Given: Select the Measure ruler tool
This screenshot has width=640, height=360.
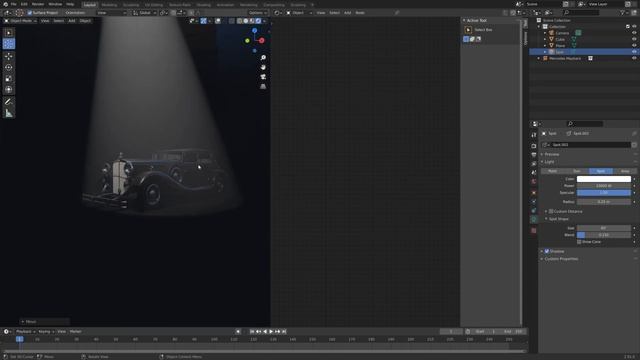Looking at the screenshot, I should tap(9, 113).
